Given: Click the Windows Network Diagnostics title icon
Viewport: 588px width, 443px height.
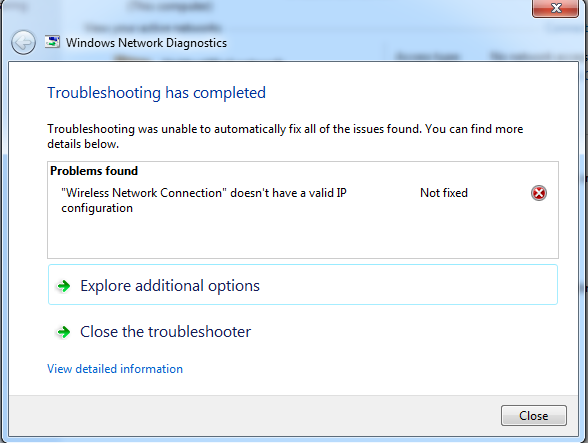Looking at the screenshot, I should 52,42.
